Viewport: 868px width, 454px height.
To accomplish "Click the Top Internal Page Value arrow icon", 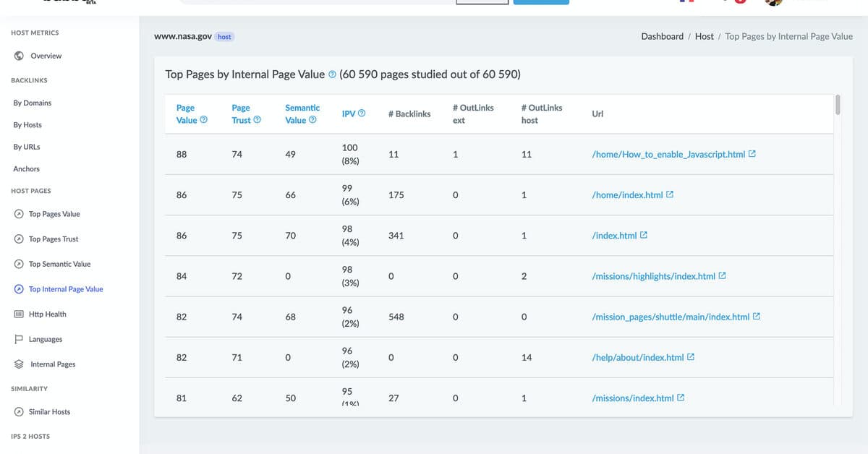I will point(19,289).
